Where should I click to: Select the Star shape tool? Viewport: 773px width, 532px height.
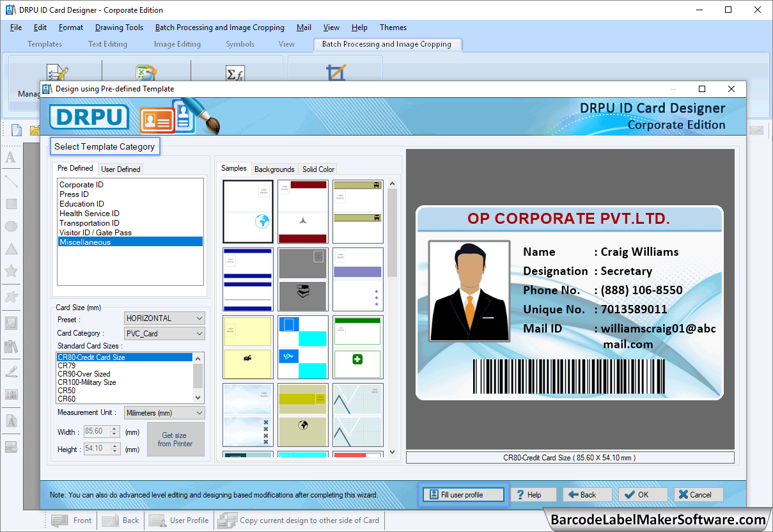point(12,271)
